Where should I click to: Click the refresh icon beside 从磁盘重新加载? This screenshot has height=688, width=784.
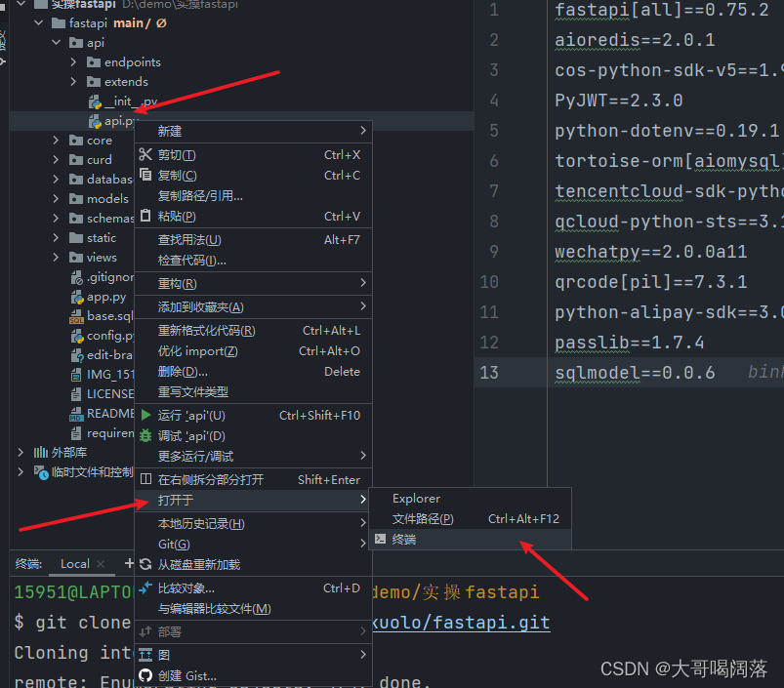(144, 563)
